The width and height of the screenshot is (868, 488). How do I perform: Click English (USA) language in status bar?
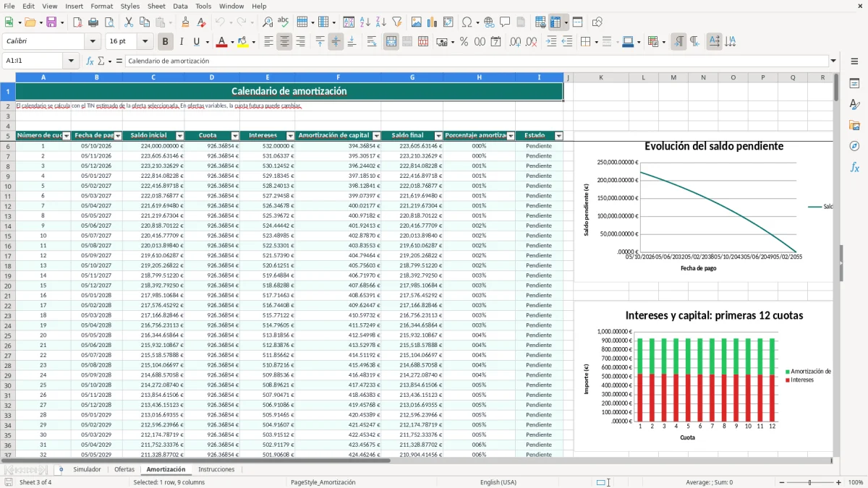click(x=498, y=482)
